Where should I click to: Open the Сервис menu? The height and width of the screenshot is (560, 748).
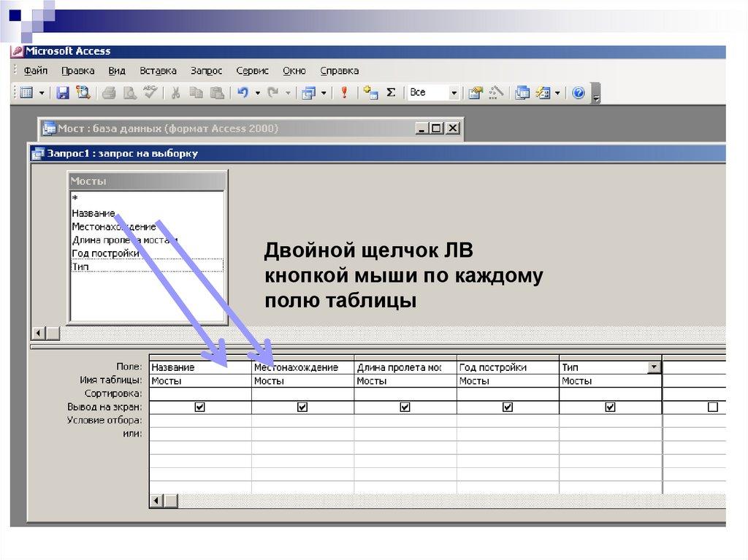point(252,71)
